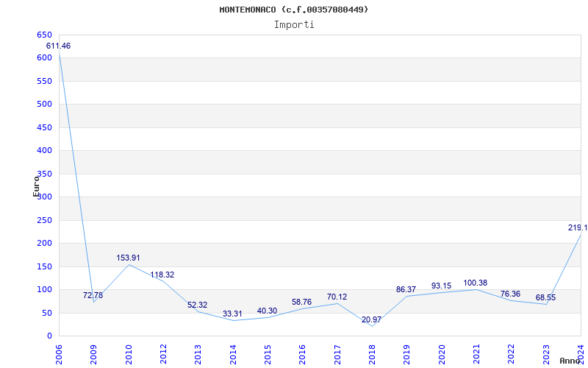
Task: Click the 2023 x-axis year label
Action: 545,354
